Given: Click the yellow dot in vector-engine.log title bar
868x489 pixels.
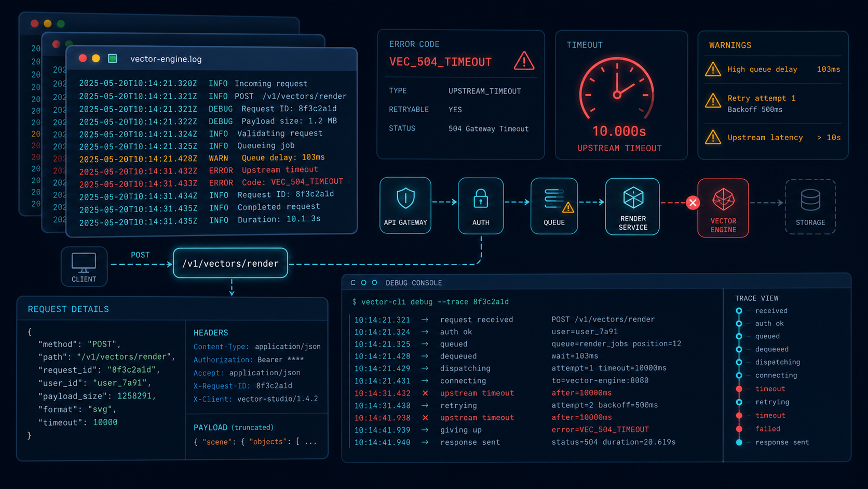Looking at the screenshot, I should [x=96, y=58].
